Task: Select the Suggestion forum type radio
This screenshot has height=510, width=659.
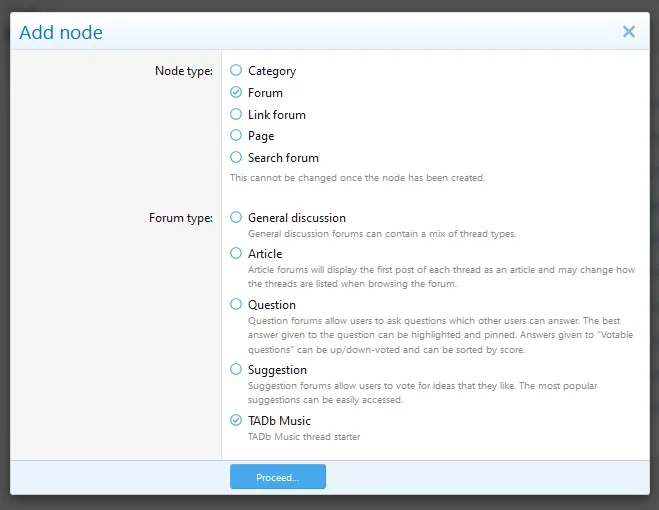Action: (x=236, y=369)
